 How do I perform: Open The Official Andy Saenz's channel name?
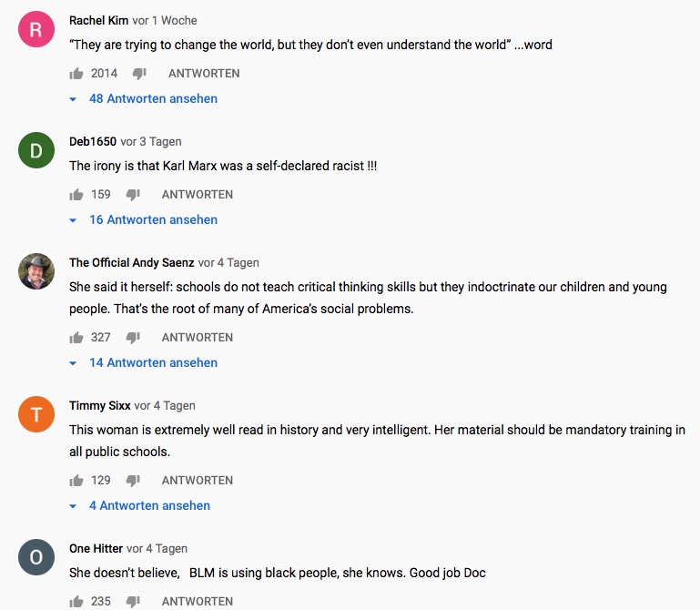coord(131,262)
